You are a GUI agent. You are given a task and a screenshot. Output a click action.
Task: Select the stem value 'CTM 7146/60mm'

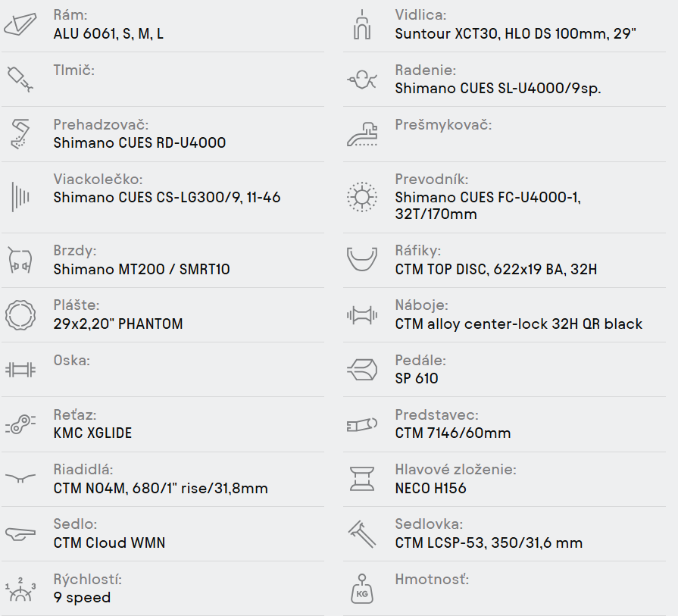[453, 433]
